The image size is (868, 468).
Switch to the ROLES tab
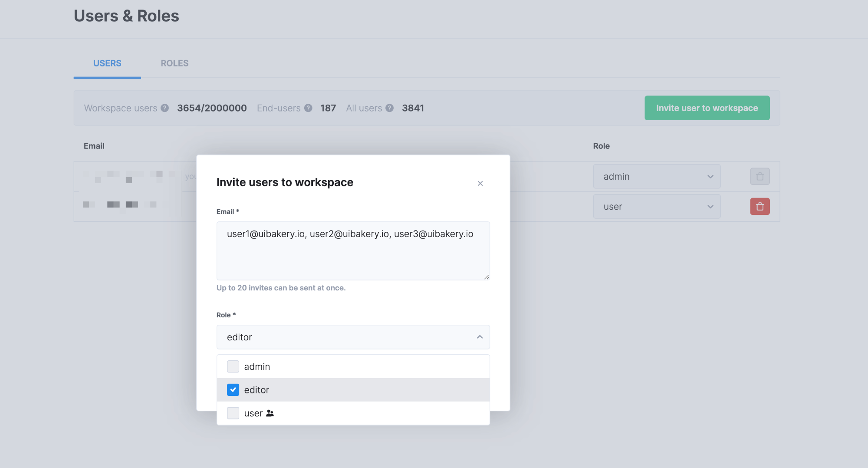click(174, 63)
